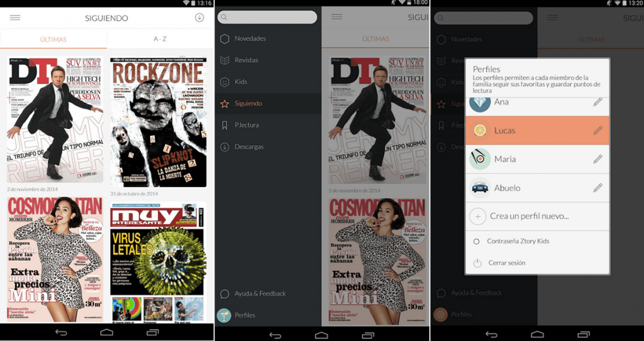Edit Lucas profile with pencil icon
The height and width of the screenshot is (341, 644).
tap(597, 131)
